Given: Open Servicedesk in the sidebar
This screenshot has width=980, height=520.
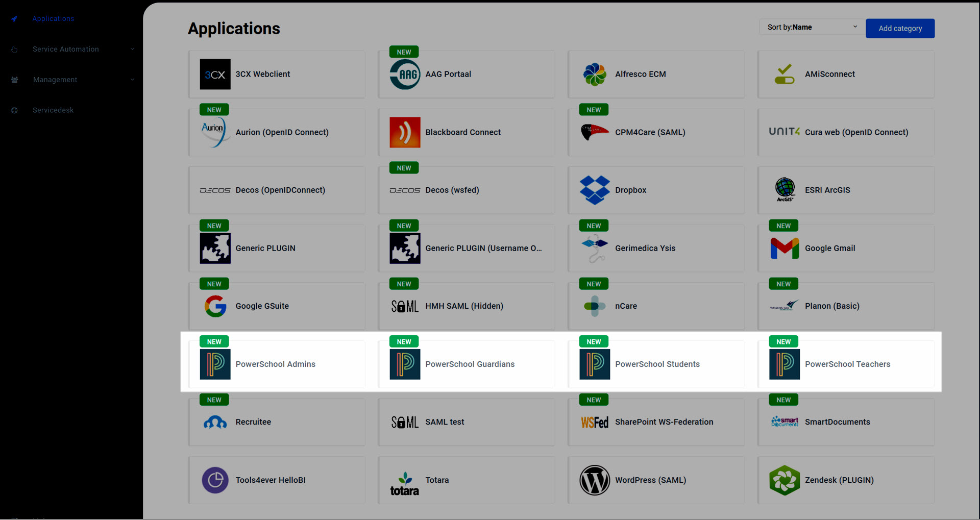Looking at the screenshot, I should pos(53,110).
